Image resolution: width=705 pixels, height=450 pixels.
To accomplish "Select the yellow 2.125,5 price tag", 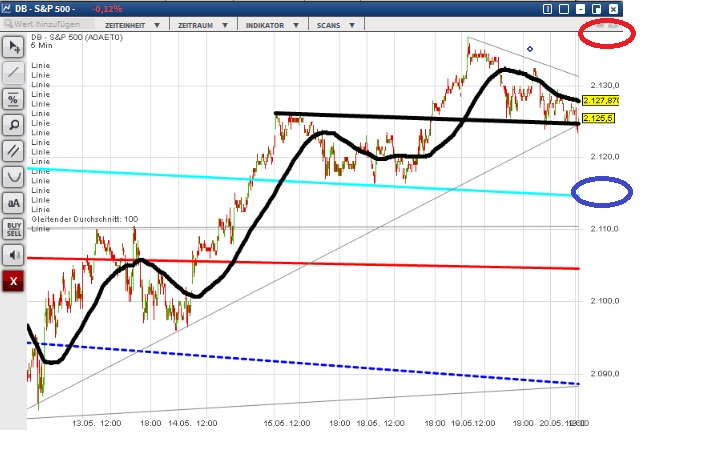I will (x=598, y=118).
